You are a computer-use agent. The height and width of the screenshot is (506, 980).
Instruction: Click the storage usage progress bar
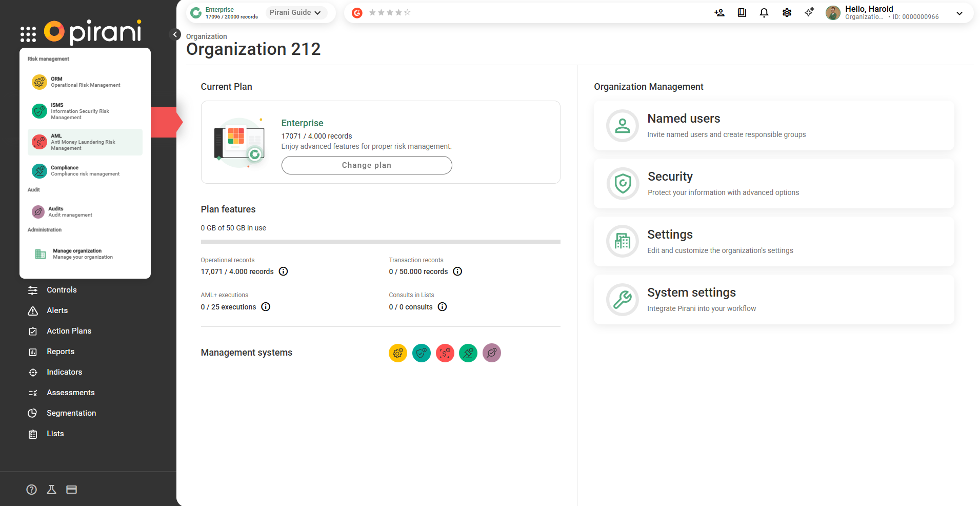pyautogui.click(x=380, y=241)
